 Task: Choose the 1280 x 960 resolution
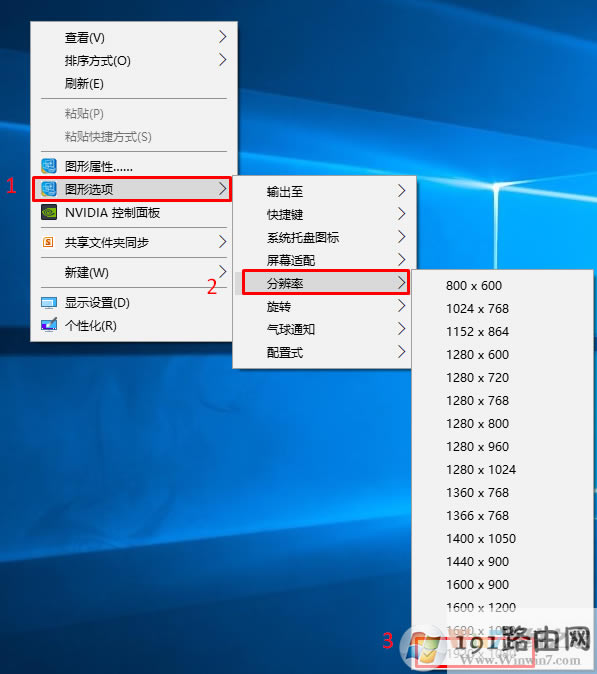(502, 447)
